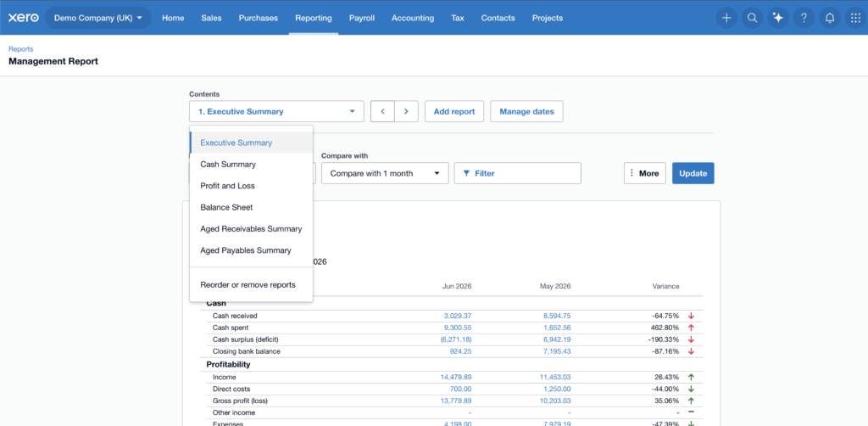Viewport: 868px width, 426px height.
Task: Select Cash Summary in the contents list
Action: tap(251, 164)
